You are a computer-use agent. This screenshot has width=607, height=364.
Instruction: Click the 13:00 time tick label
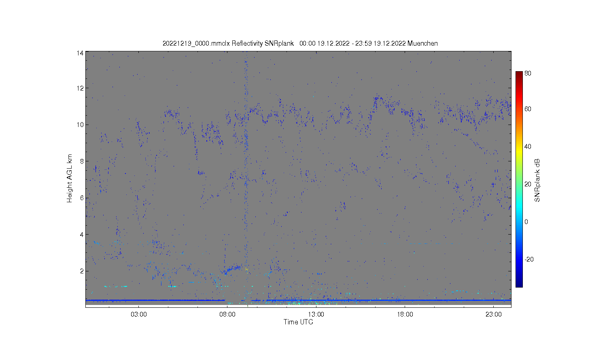[316, 315]
